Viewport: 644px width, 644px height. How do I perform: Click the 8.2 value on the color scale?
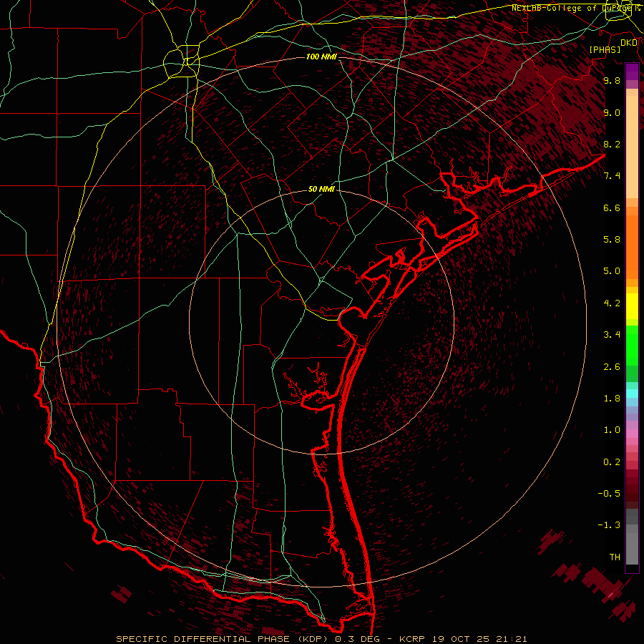612,144
